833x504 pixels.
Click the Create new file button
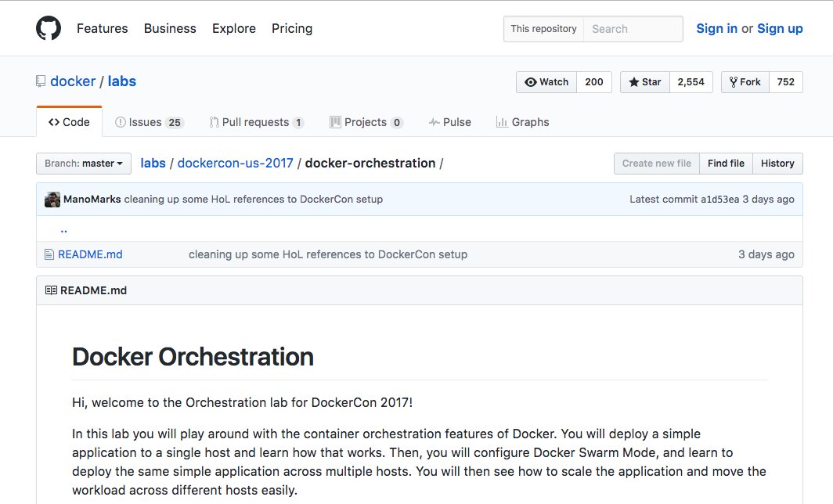657,164
